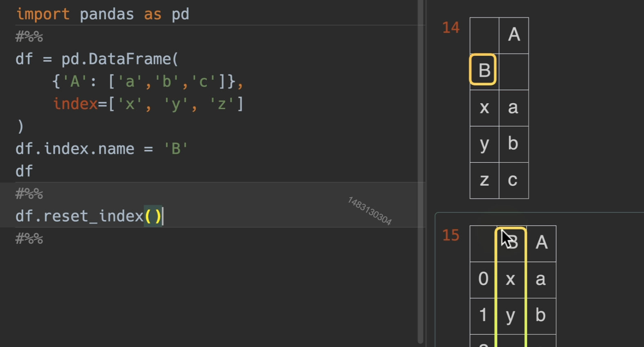Click the df.index.name = 'B' statement
Viewport: 644px width, 347px height.
click(x=101, y=149)
